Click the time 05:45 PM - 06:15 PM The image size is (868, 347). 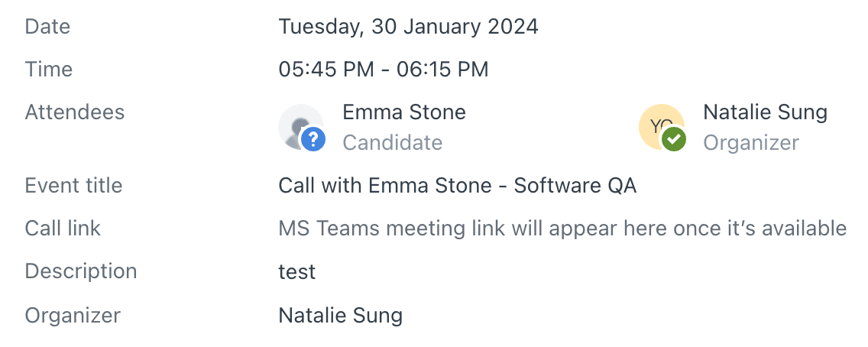pos(383,70)
